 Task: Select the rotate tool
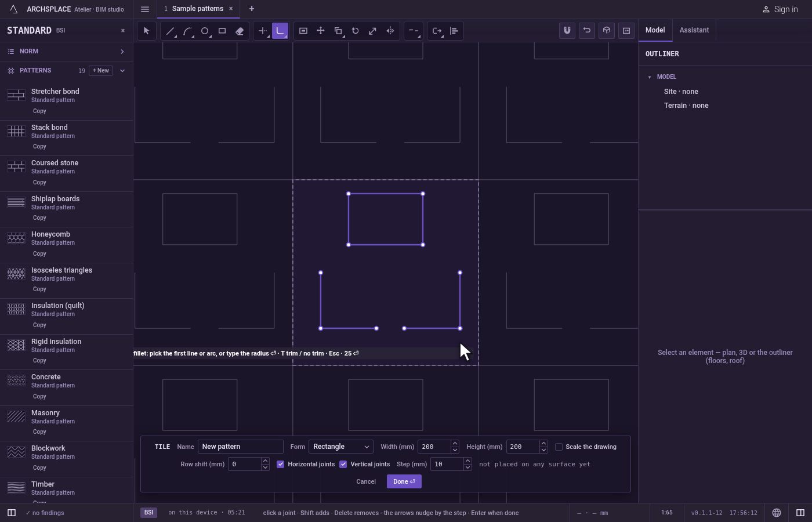pyautogui.click(x=356, y=31)
